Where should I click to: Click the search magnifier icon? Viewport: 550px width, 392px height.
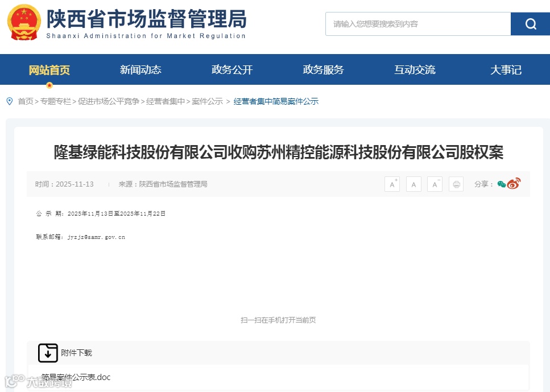pyautogui.click(x=530, y=23)
